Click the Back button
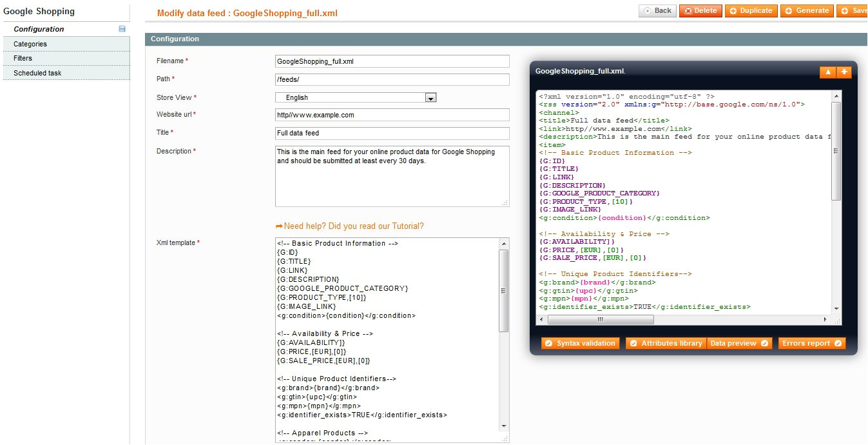Screen dimensions: 868x445 pos(657,11)
